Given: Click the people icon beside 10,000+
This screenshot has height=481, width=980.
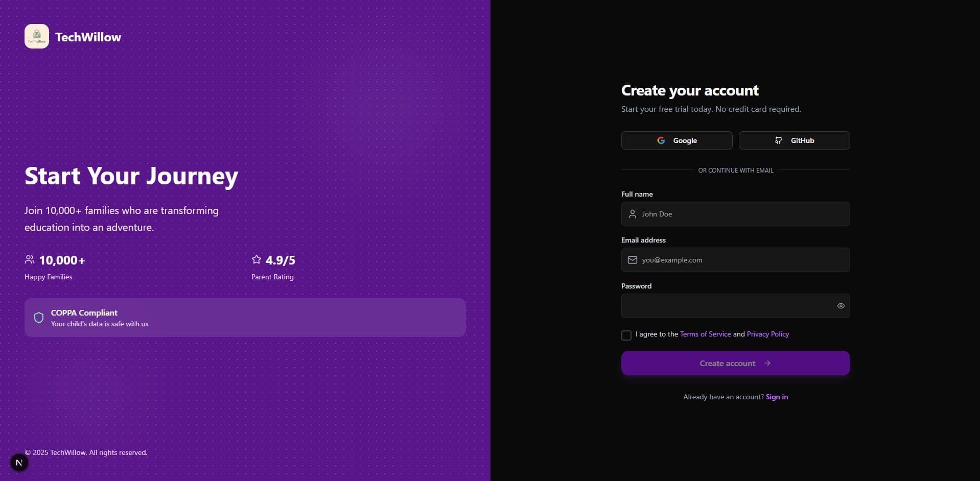Looking at the screenshot, I should click(29, 259).
